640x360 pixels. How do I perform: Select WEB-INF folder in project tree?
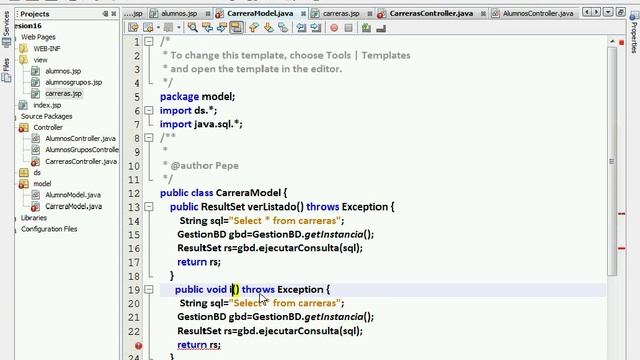[x=47, y=48]
